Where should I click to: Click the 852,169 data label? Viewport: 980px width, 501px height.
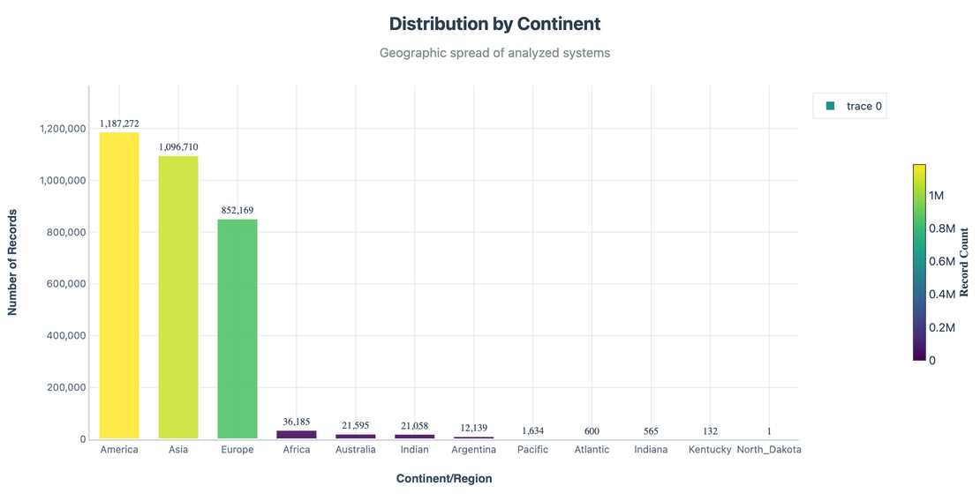pos(237,211)
